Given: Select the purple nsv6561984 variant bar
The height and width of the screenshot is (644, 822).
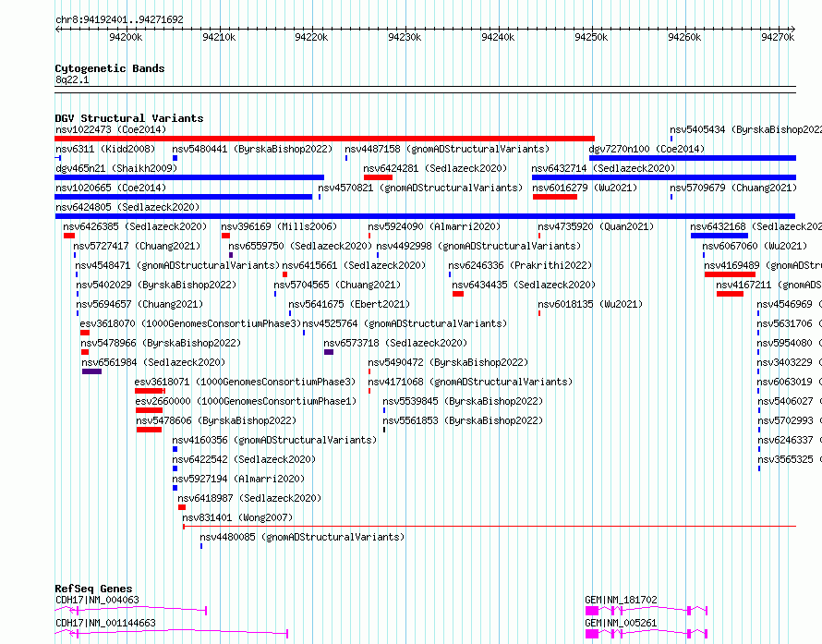Looking at the screenshot, I should click(91, 371).
